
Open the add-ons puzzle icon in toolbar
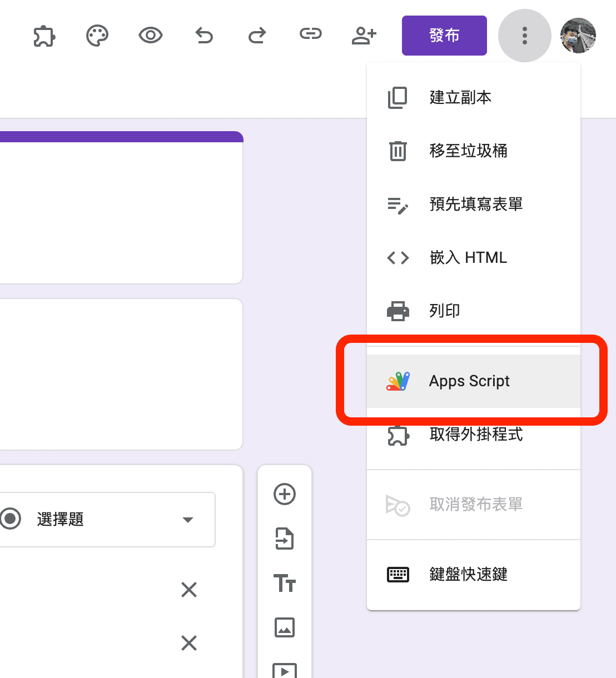44,36
